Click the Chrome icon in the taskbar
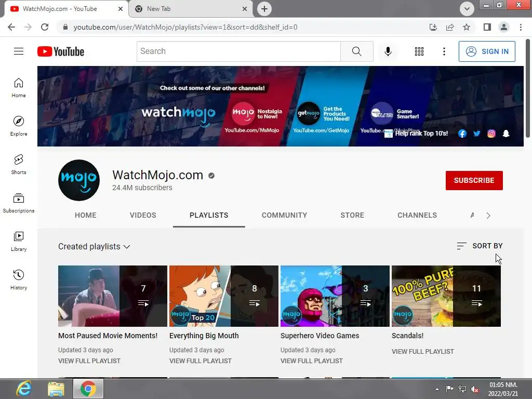This screenshot has height=399, width=532. [x=88, y=389]
